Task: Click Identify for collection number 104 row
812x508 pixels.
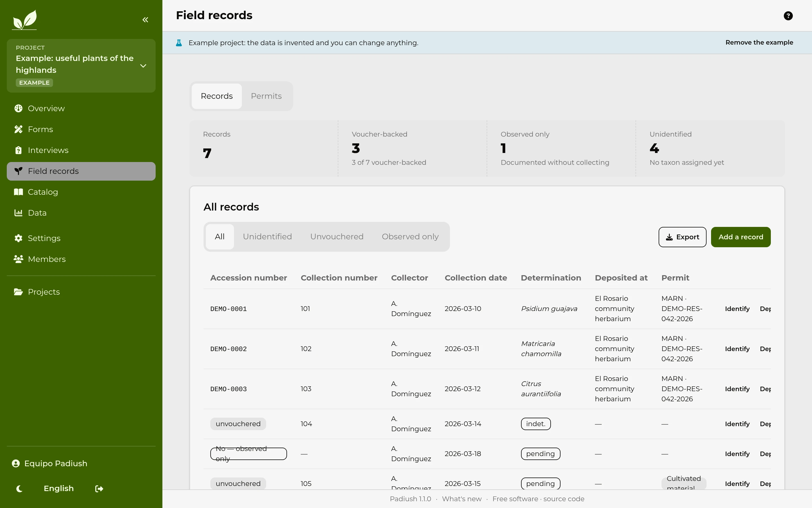Action: [x=737, y=424]
